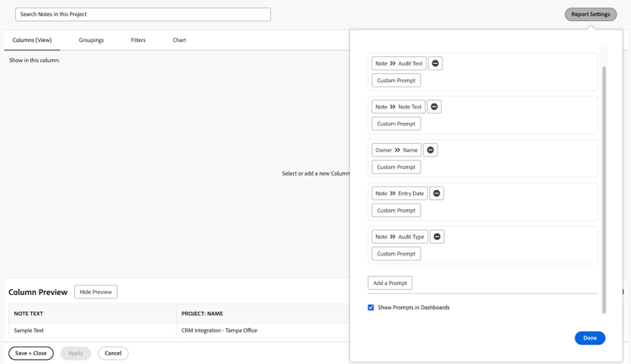Screen dimensions: 631x364
Task: Remove the Note Audit Text prompt
Action: coord(435,63)
